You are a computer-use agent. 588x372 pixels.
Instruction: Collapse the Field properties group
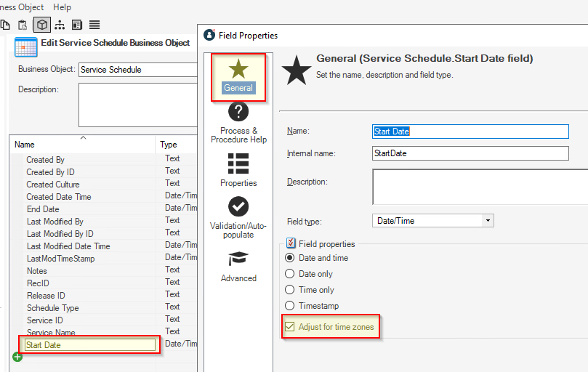point(291,243)
